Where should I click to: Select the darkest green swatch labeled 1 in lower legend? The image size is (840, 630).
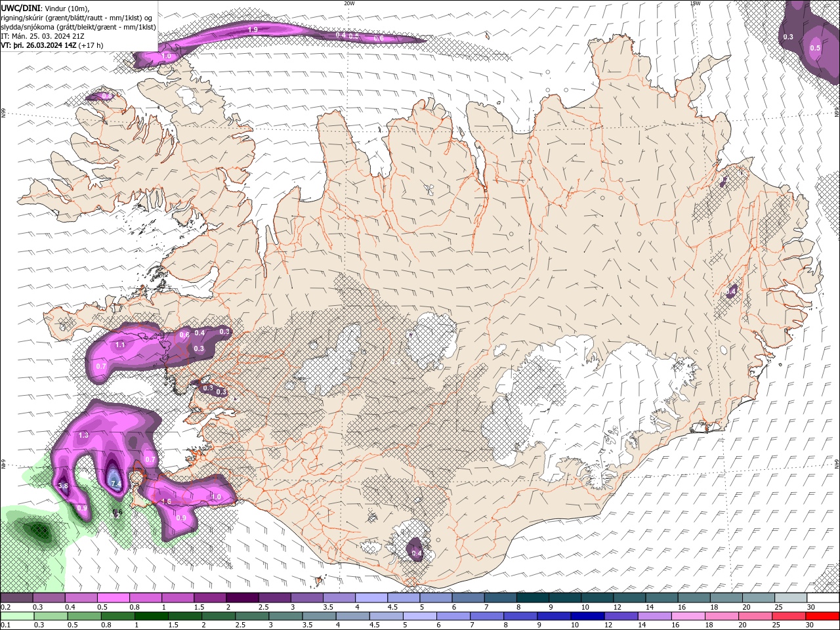[x=151, y=616]
